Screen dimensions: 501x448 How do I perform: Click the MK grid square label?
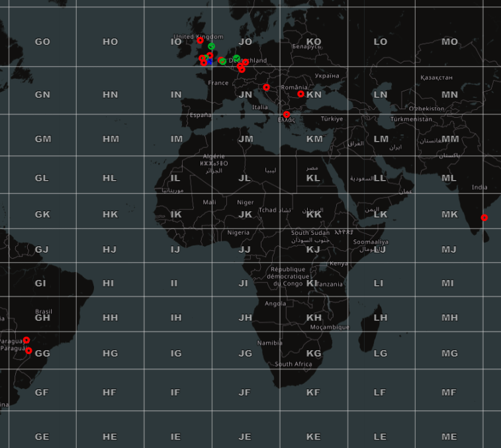tap(449, 214)
